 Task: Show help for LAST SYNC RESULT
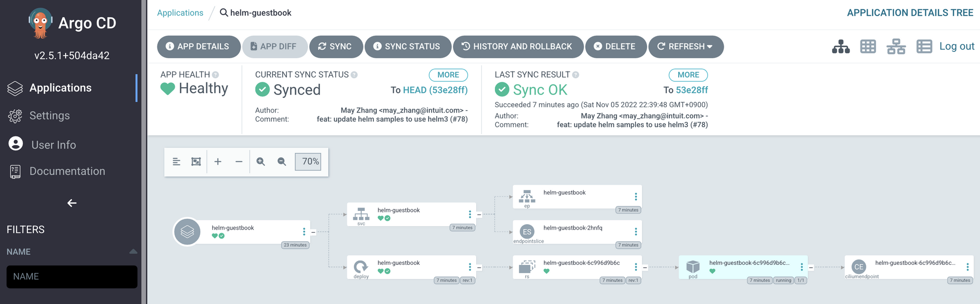576,75
